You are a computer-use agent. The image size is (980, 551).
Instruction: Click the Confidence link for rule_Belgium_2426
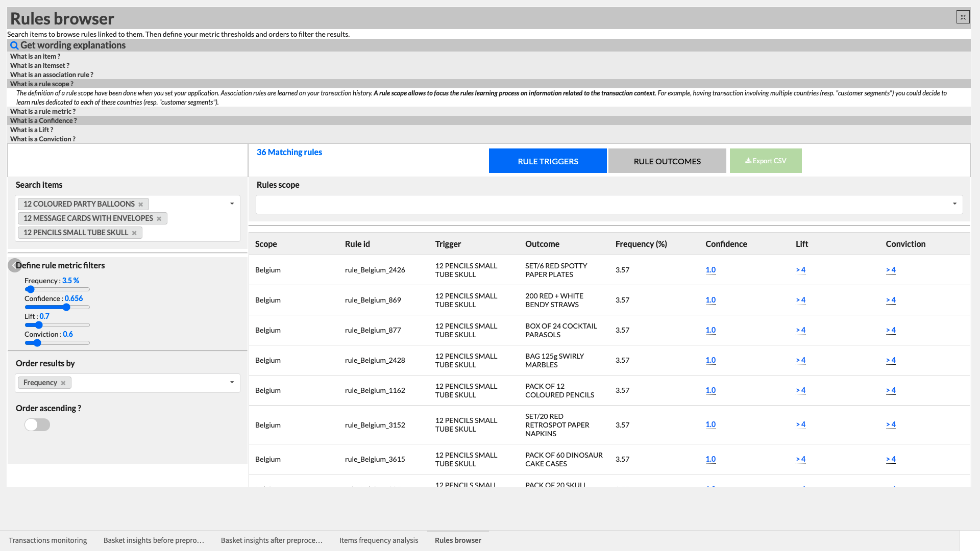[x=710, y=270]
